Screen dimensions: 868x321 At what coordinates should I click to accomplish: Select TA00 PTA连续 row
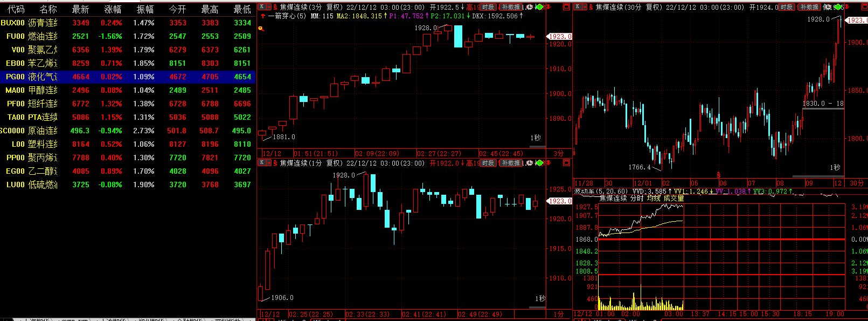coord(128,117)
